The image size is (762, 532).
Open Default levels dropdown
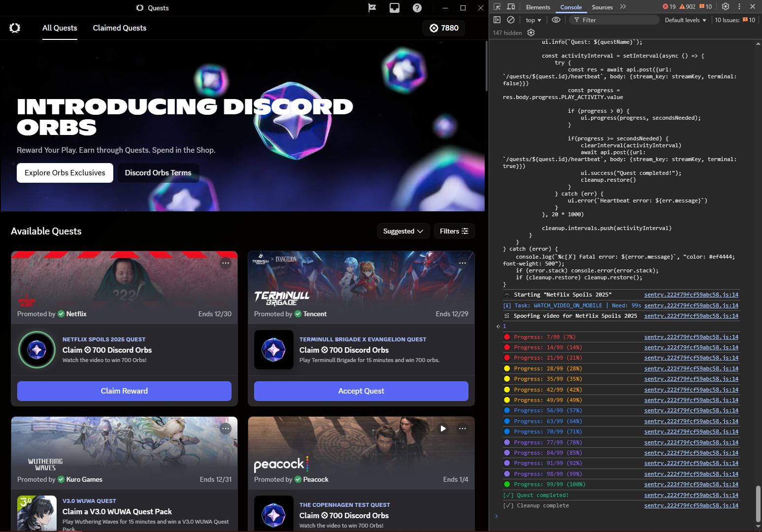point(686,20)
